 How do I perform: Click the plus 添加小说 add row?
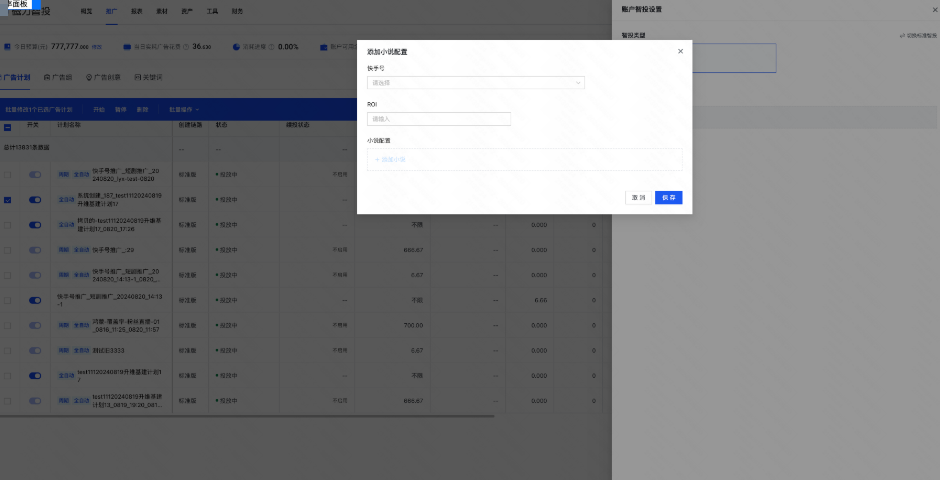point(390,159)
